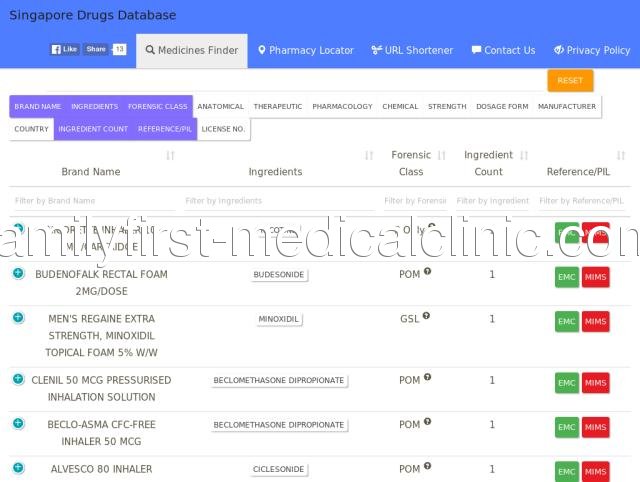Toggle the Strength column on
Image resolution: width=640 pixels, height=482 pixels.
pyautogui.click(x=447, y=107)
